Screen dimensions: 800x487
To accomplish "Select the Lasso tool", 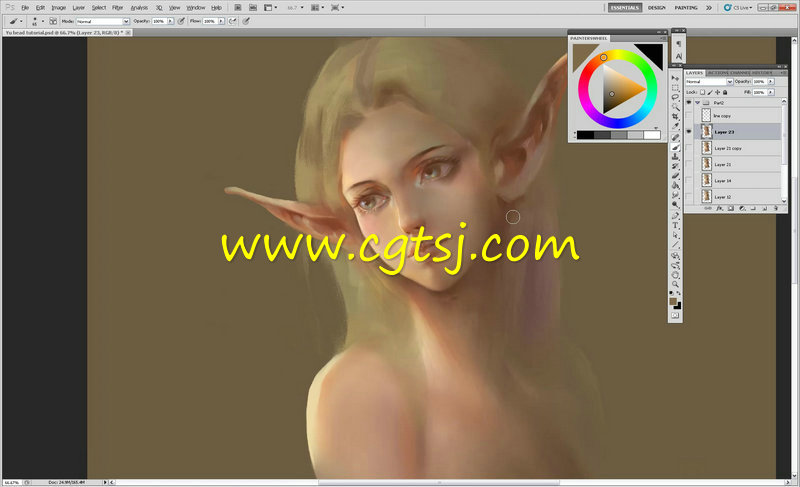I will [x=675, y=97].
